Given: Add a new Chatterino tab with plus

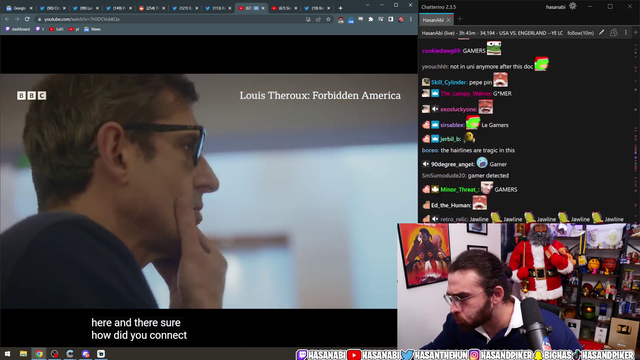Looking at the screenshot, I should coord(460,19).
